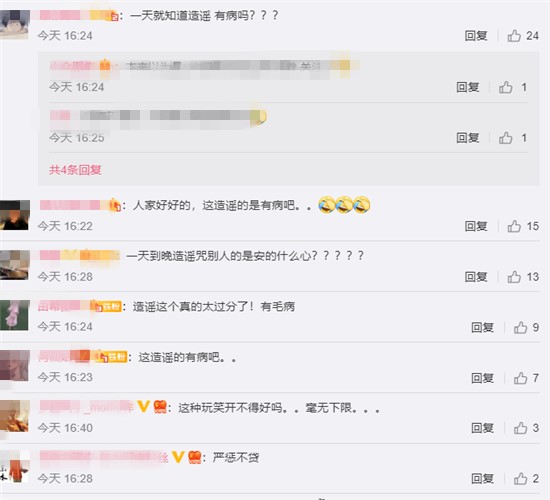
Task: Like the 16:40 comment with 3 likes
Action: point(520,428)
